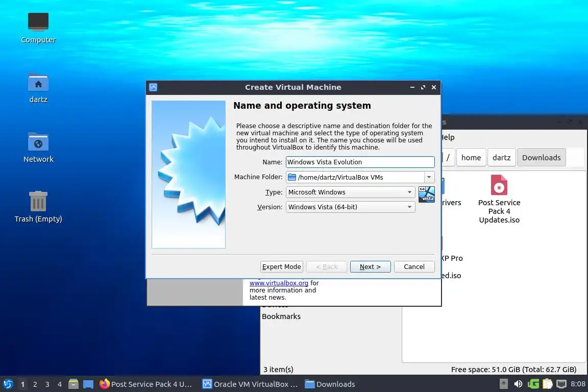The height and width of the screenshot is (392, 588).
Task: Switch to workspace 3
Action: [x=47, y=384]
